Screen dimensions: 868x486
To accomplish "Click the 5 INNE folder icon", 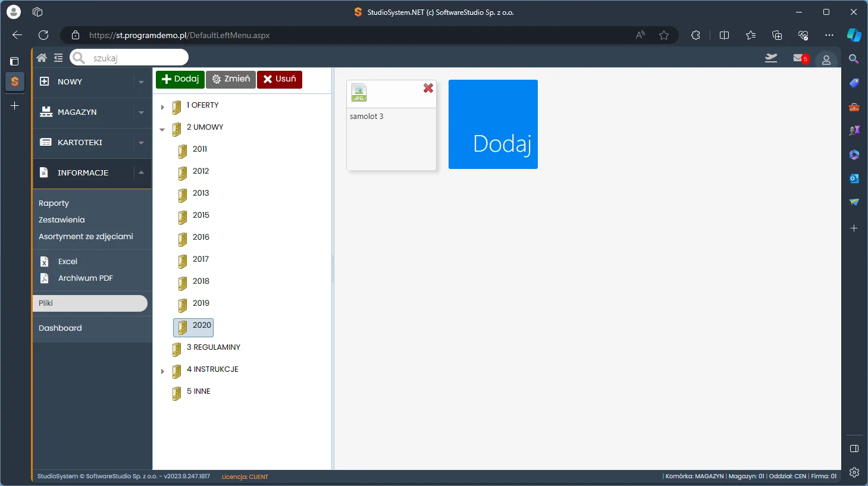I will tap(177, 393).
